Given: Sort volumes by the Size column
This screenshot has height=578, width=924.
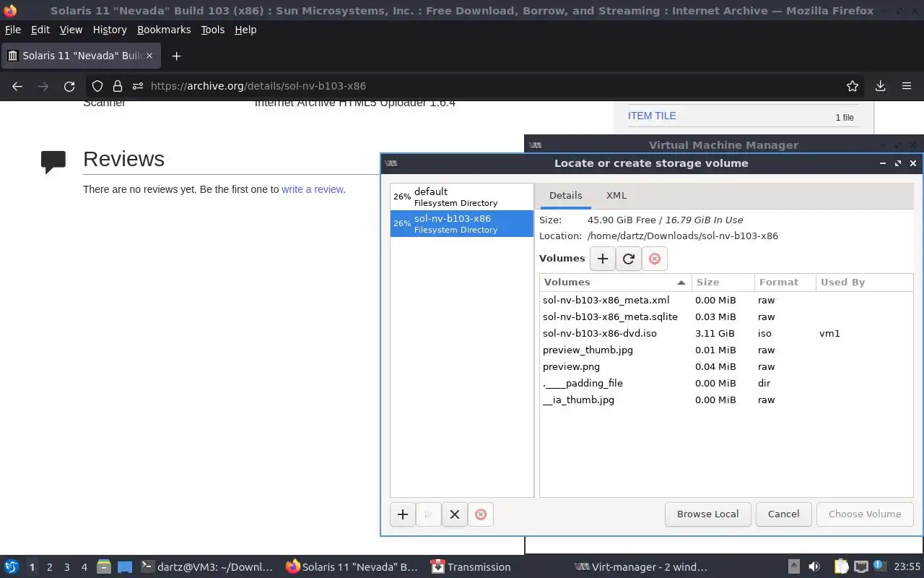Looking at the screenshot, I should 723,282.
